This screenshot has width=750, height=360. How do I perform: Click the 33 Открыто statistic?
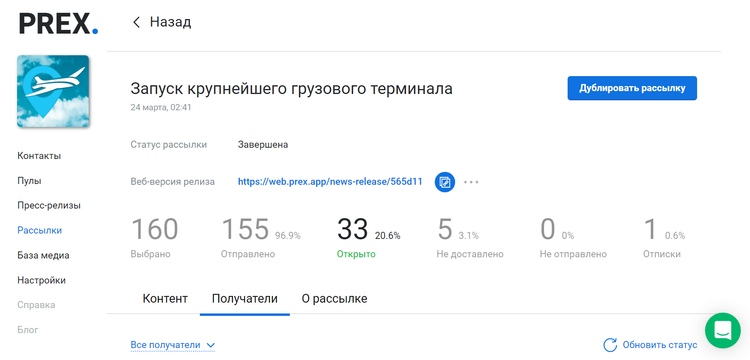[368, 237]
